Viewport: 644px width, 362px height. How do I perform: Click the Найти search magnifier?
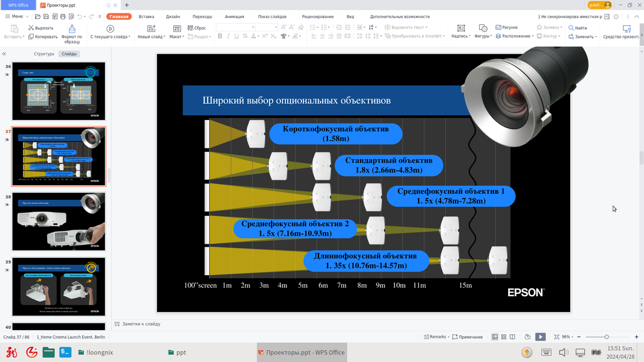(x=571, y=28)
